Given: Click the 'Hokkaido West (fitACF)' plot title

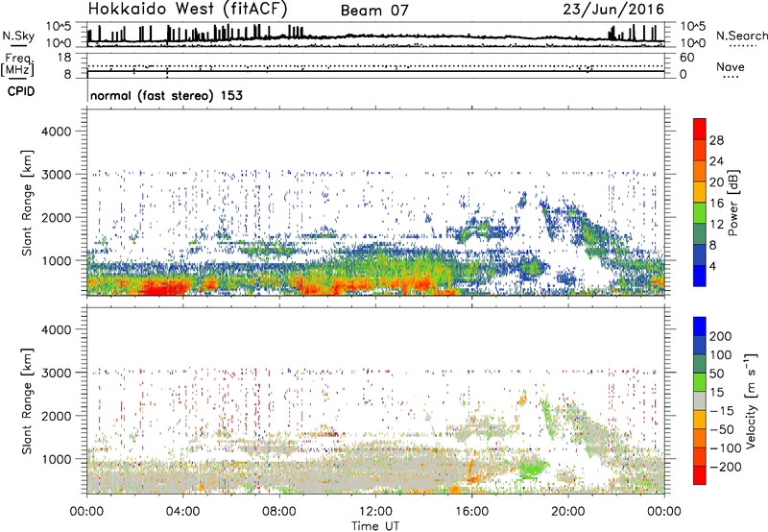Looking at the screenshot, I should 187,9.
